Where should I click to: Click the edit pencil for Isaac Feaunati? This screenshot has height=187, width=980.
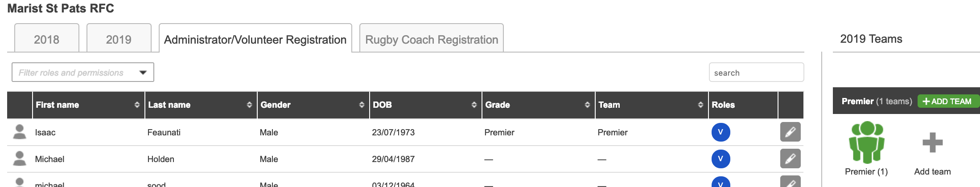[x=790, y=132]
